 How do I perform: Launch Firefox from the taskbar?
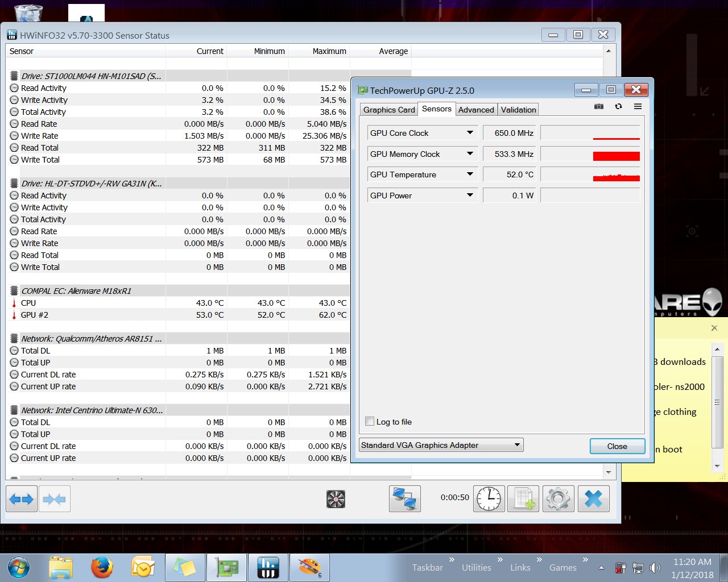pyautogui.click(x=102, y=567)
